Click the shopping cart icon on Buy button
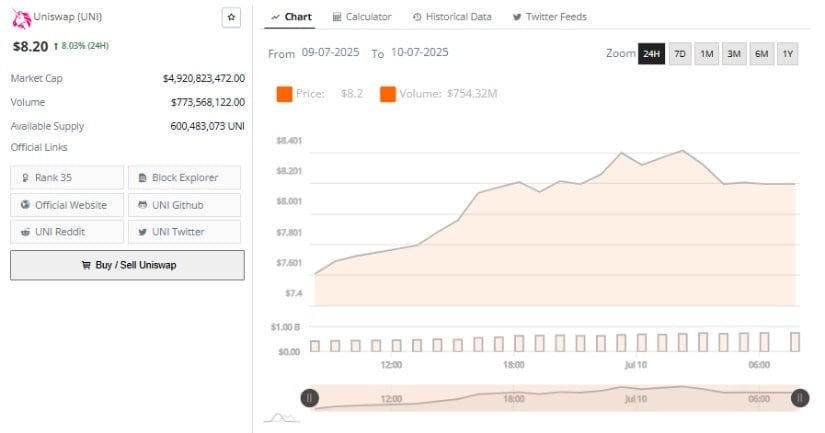 pyautogui.click(x=86, y=265)
